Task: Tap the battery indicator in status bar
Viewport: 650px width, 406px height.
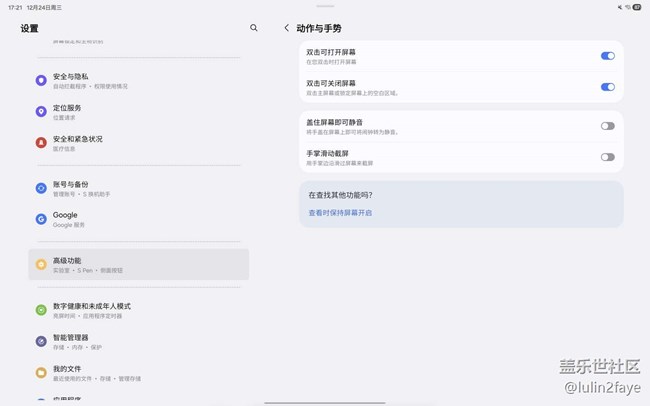Action: click(637, 7)
